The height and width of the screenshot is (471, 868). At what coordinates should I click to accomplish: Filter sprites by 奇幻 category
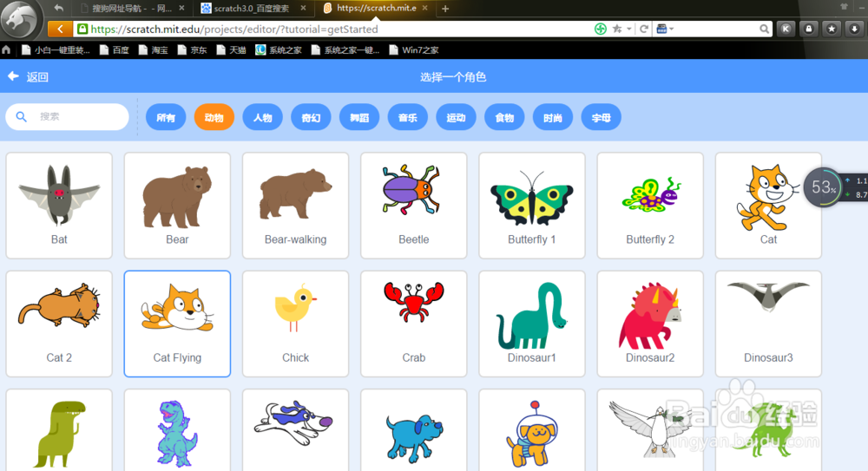pyautogui.click(x=311, y=117)
